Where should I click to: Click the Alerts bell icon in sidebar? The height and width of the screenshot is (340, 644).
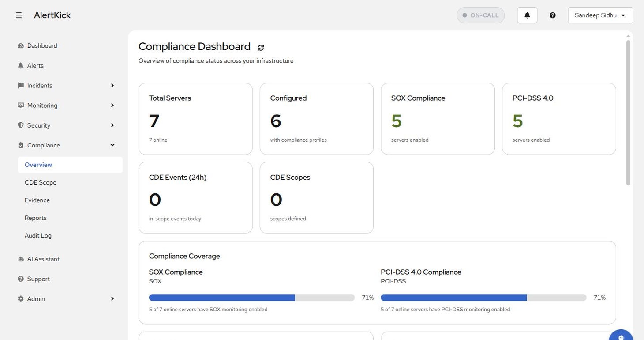coord(21,66)
